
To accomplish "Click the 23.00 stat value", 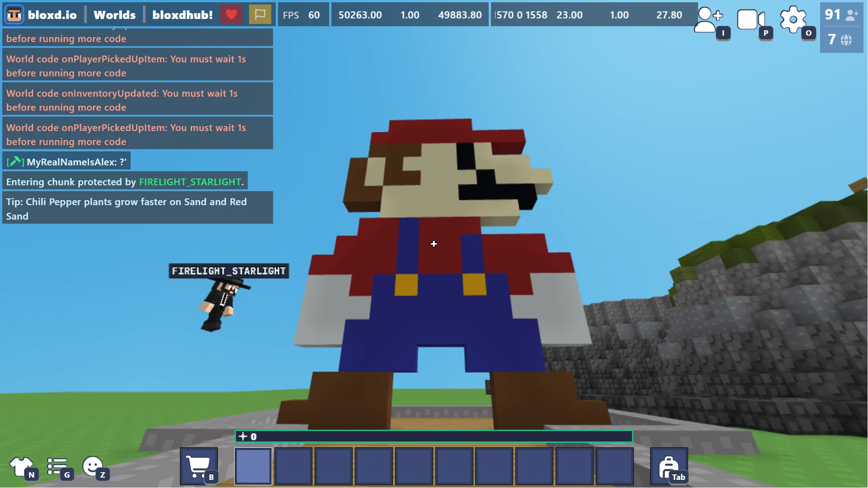I will (569, 15).
